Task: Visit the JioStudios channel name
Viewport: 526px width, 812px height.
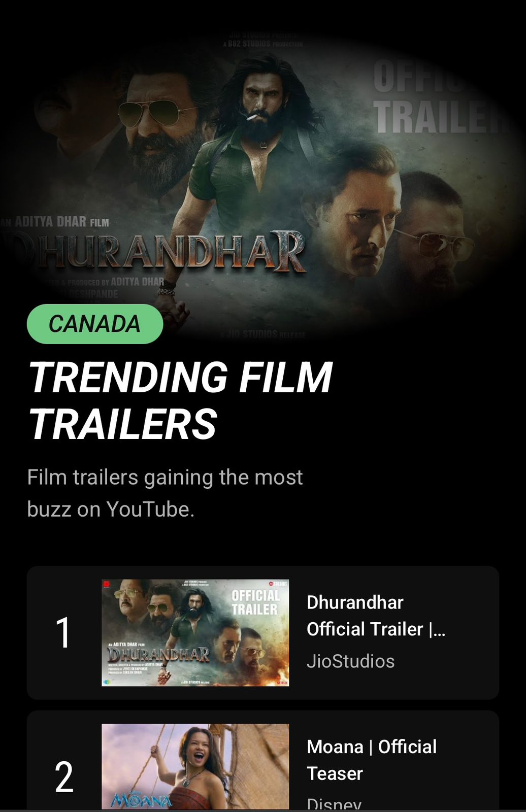Action: (350, 661)
